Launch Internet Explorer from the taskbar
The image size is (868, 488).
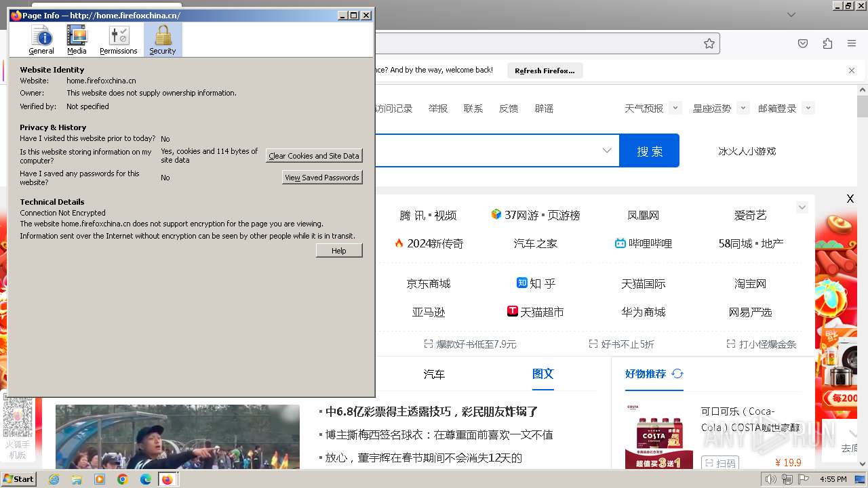click(x=54, y=479)
